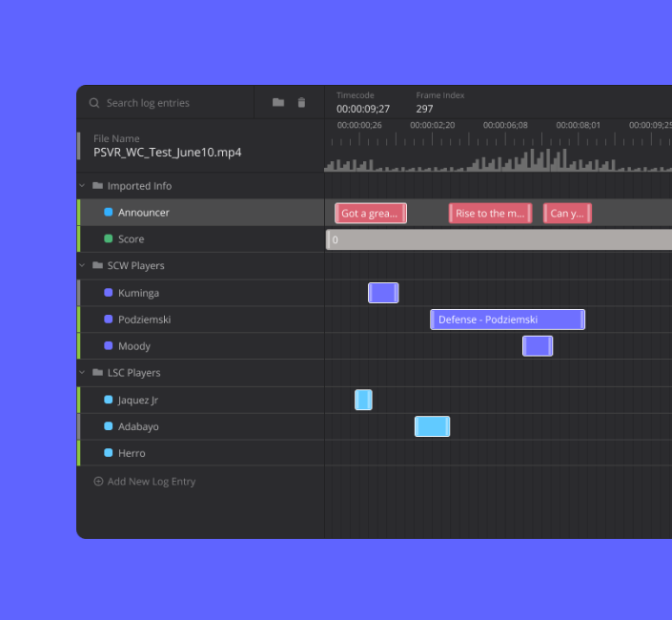672x620 pixels.
Task: Click the 'Got a grea...' announcer clip
Action: coord(371,214)
